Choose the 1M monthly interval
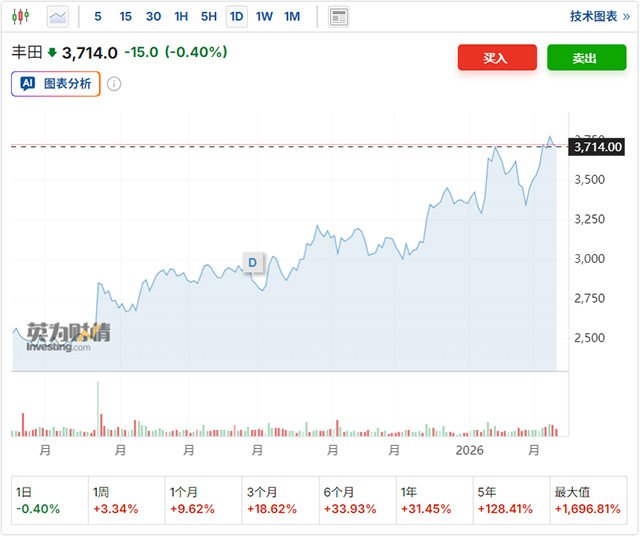 pos(292,16)
